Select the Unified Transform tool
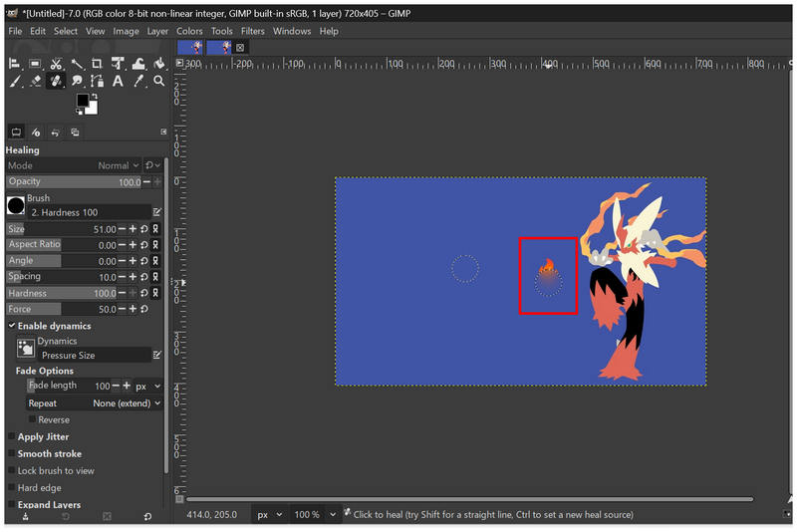Image resolution: width=797 pixels, height=532 pixels. 118,64
